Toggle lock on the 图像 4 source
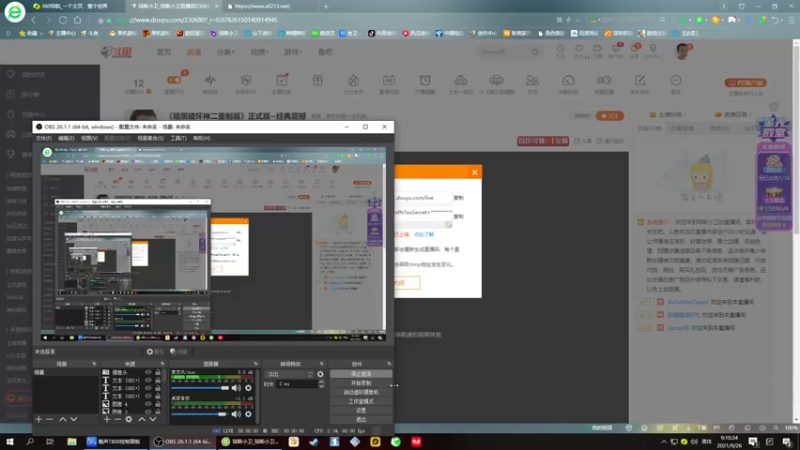 coord(158,404)
